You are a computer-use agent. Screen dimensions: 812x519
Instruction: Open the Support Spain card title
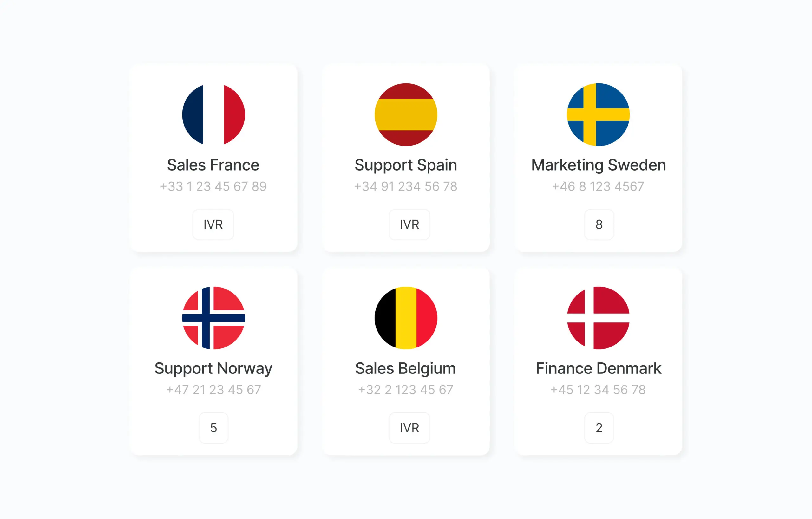coord(406,165)
